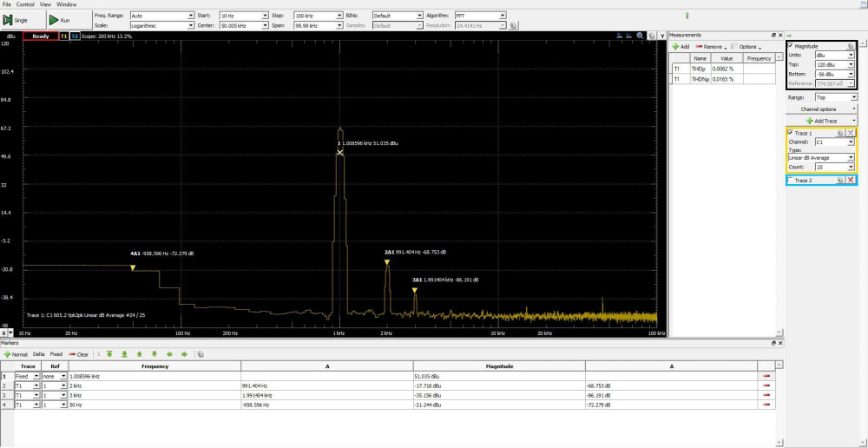Viewport: 868px width, 448px height.
Task: Disable the Trace 1 checkbox
Action: tap(791, 133)
